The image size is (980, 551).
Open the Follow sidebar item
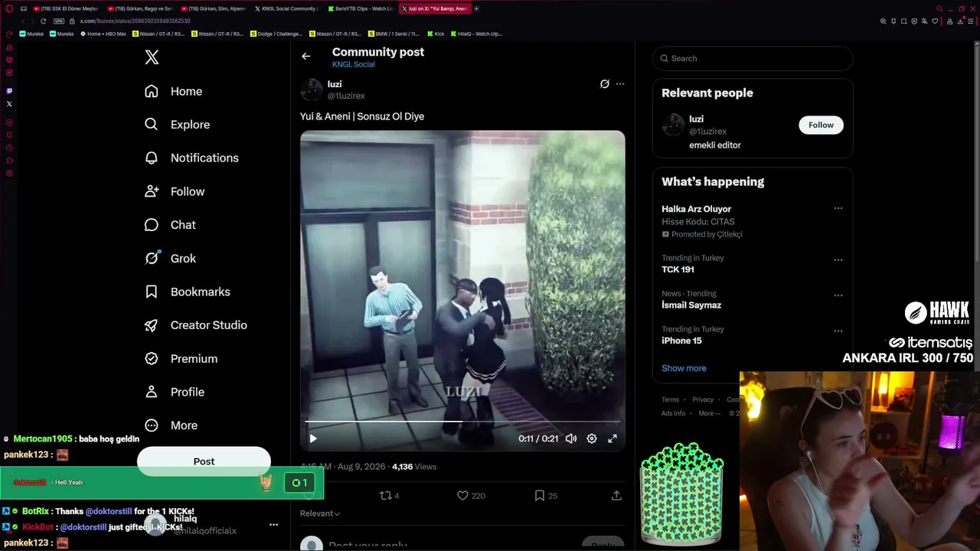[x=175, y=191]
